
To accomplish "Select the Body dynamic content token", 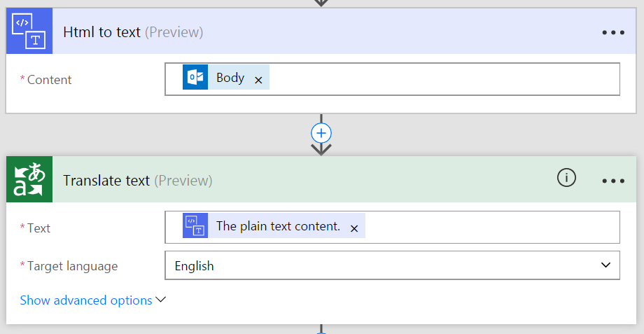I will pyautogui.click(x=230, y=78).
